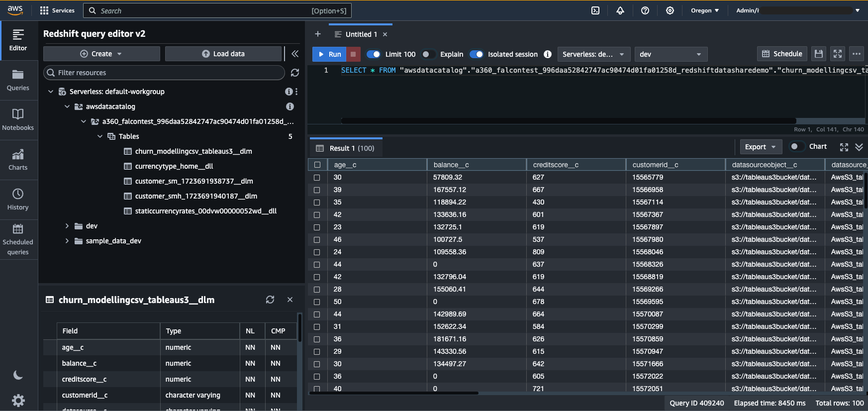This screenshot has height=411, width=868.
Task: Open the Queries panel in sidebar
Action: (x=18, y=80)
